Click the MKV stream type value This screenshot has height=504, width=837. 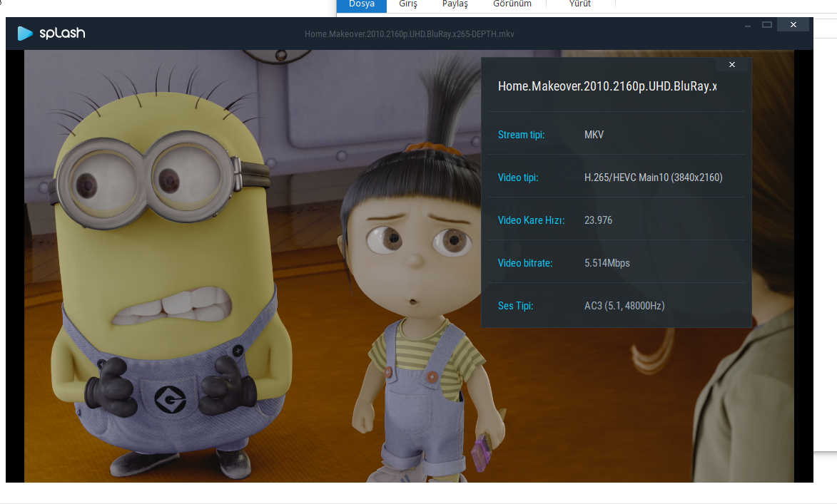pyautogui.click(x=594, y=135)
